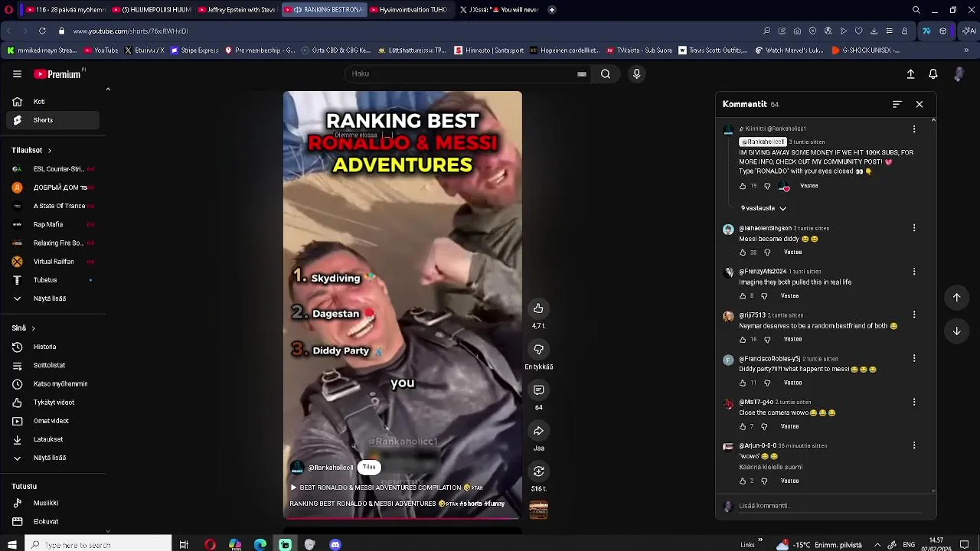
Task: Switch to Jeffrey Epstein with Steve tab
Action: (237, 10)
